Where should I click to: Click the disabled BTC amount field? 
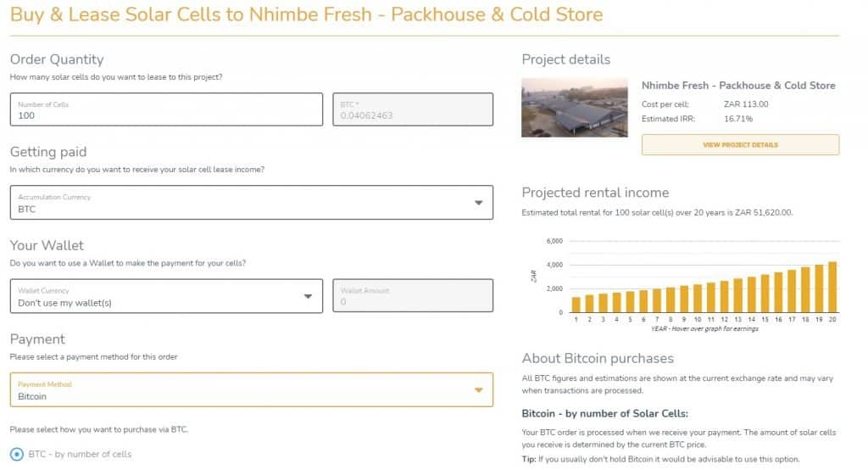413,109
